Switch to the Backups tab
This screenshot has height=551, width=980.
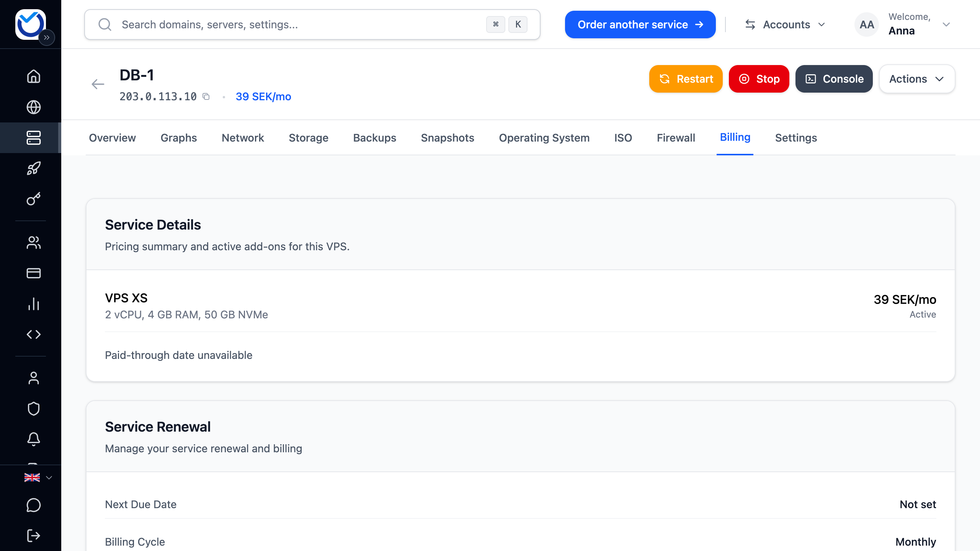374,138
